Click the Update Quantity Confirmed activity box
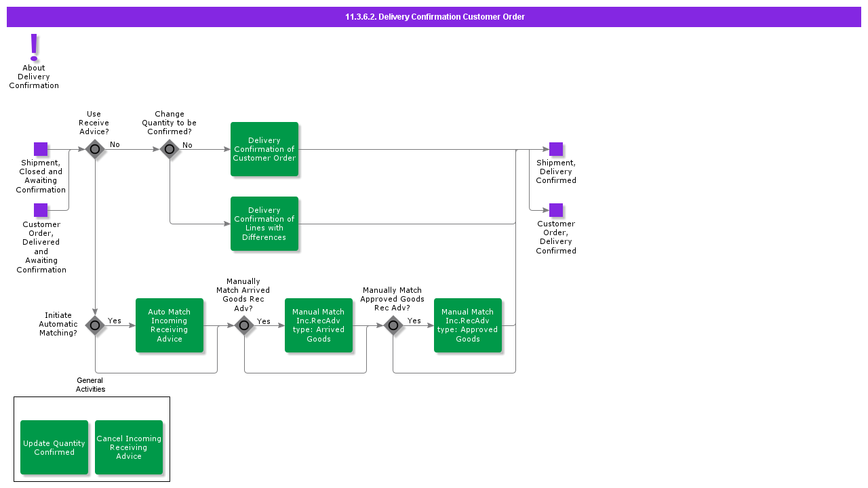 coord(54,447)
